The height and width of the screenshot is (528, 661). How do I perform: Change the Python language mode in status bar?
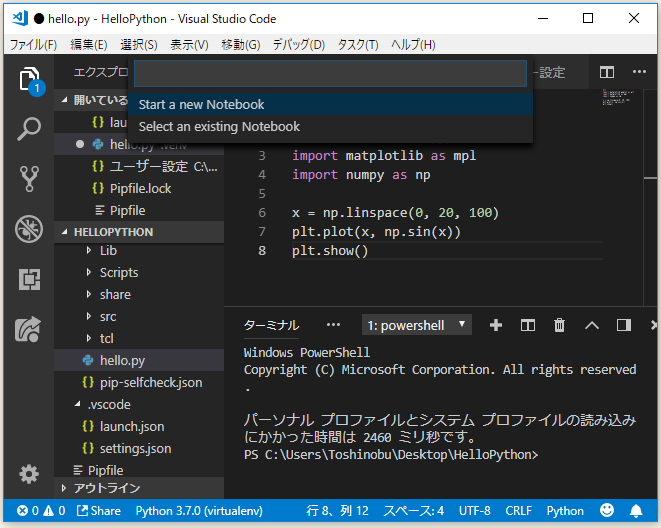coord(565,511)
